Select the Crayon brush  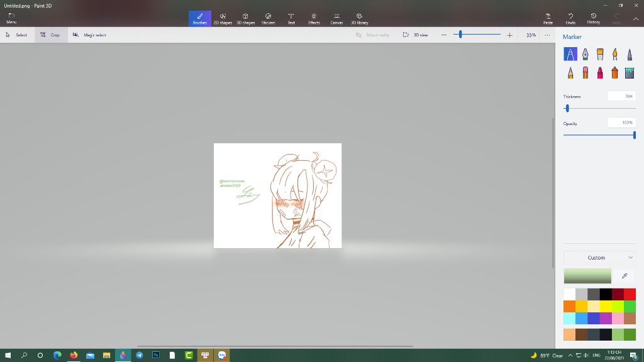pyautogui.click(x=600, y=73)
